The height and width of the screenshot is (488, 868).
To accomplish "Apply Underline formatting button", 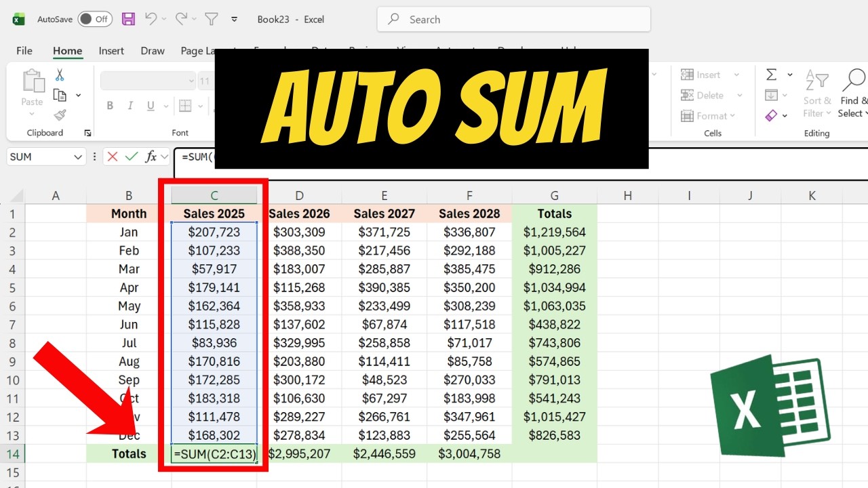I will click(x=151, y=106).
